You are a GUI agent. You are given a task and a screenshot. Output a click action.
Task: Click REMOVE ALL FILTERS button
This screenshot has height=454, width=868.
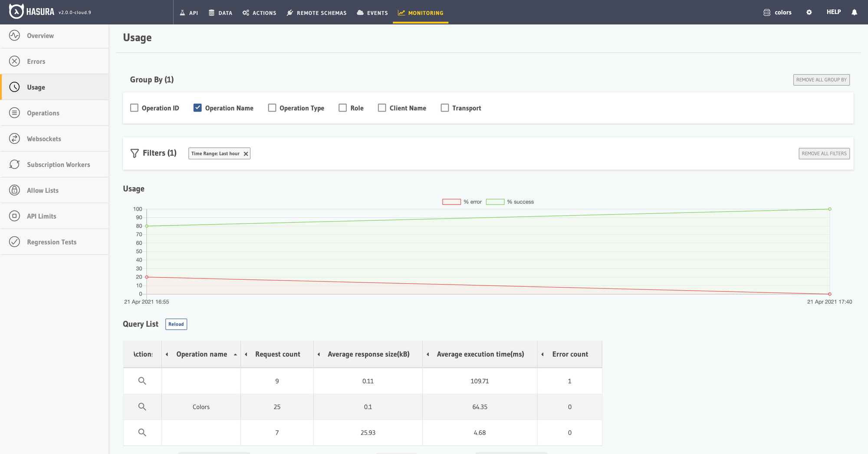point(824,153)
